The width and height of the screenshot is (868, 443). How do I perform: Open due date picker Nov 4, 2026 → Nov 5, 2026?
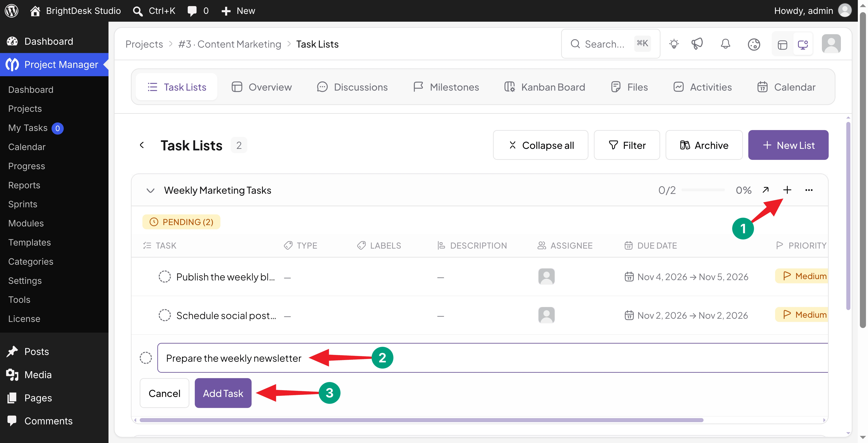click(686, 277)
